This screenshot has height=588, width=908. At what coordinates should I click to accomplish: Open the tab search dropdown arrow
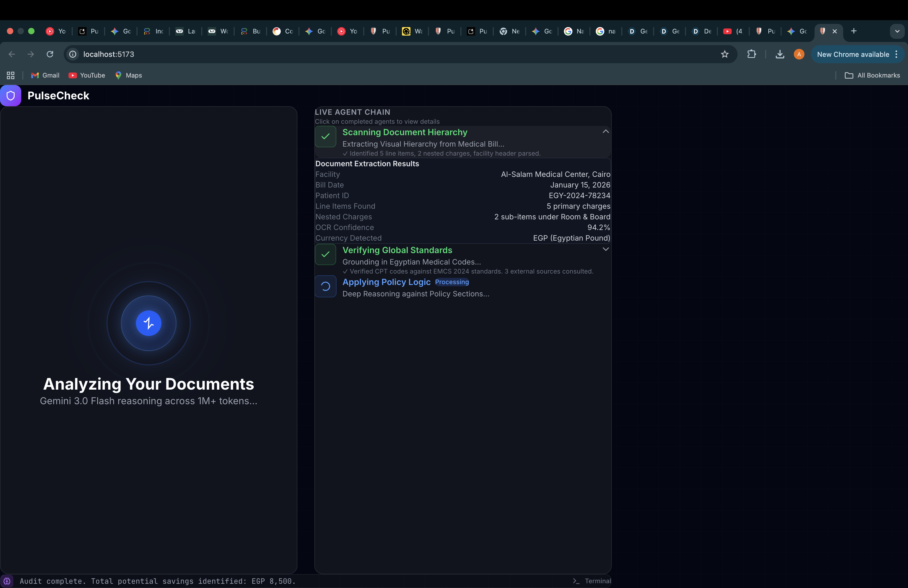(x=897, y=31)
